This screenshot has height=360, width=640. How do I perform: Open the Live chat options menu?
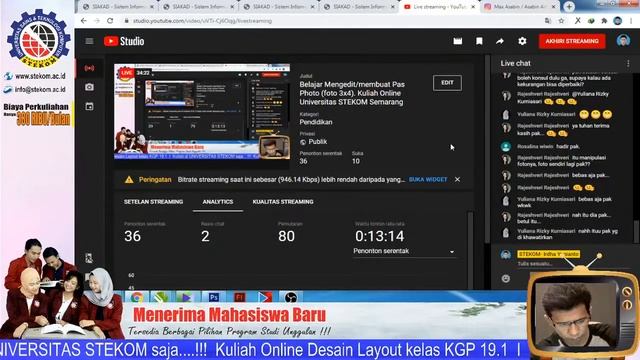628,63
